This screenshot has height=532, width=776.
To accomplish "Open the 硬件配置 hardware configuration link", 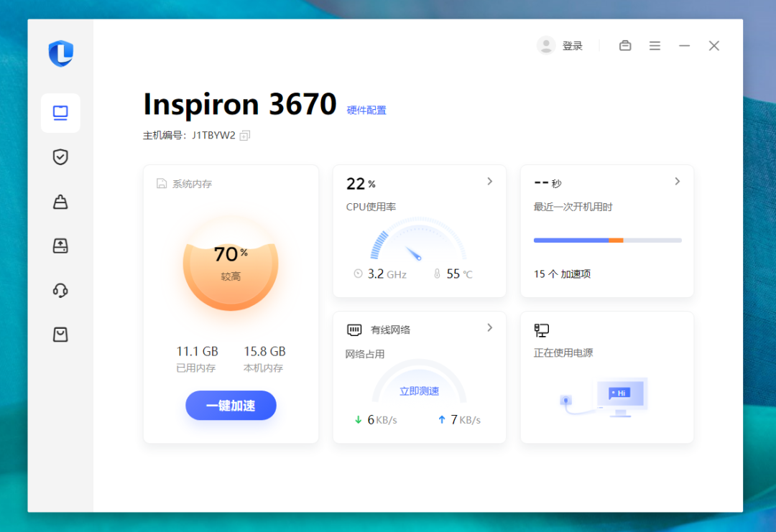I will [366, 111].
